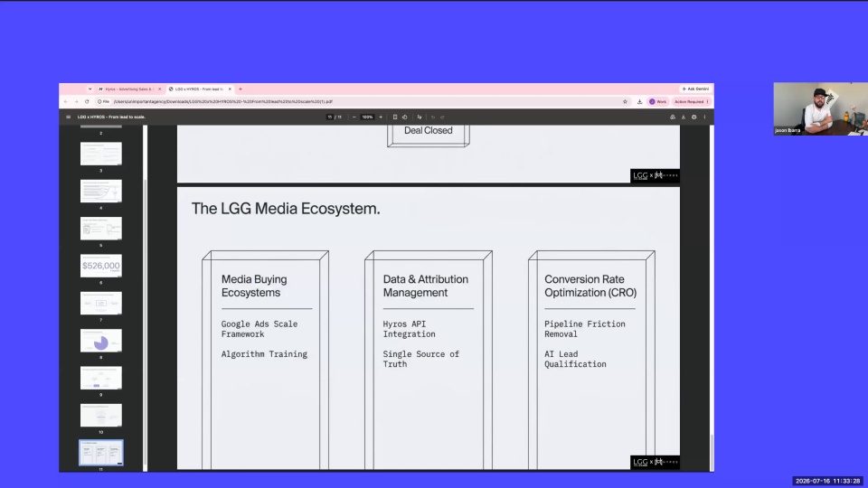Open the $526,000 slide thumbnail
868x488 pixels.
point(100,266)
